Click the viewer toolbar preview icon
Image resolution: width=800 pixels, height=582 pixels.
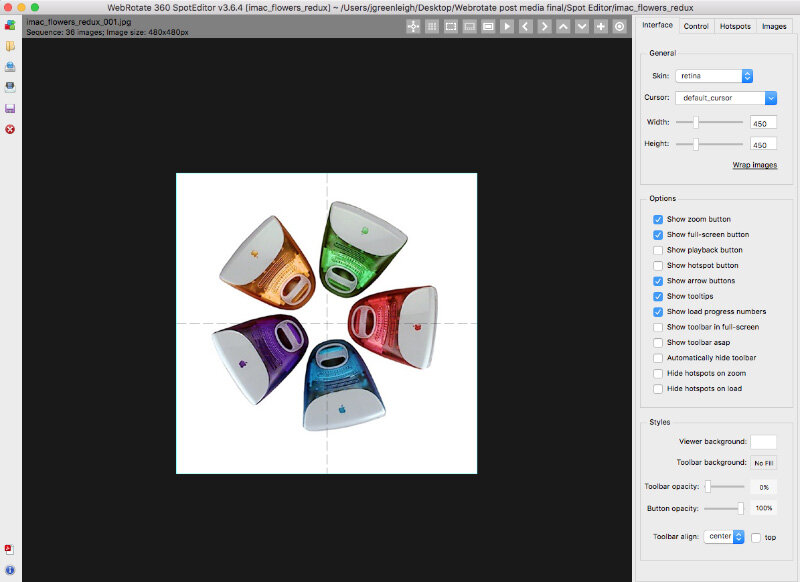[469, 27]
